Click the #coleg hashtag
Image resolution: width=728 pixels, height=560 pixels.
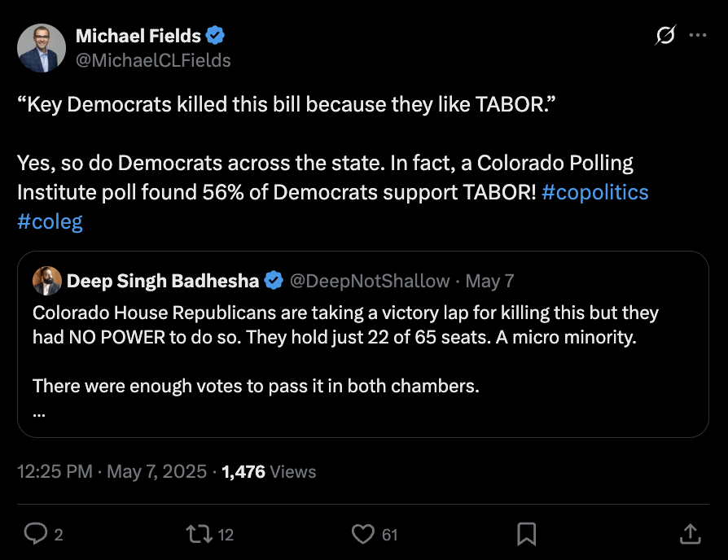(x=50, y=221)
